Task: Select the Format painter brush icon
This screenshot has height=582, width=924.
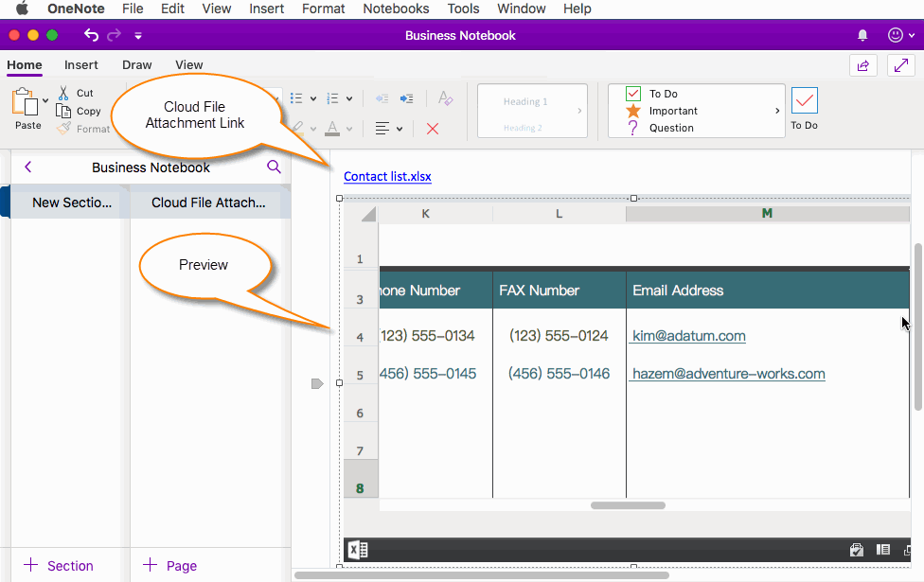Action: 63,129
